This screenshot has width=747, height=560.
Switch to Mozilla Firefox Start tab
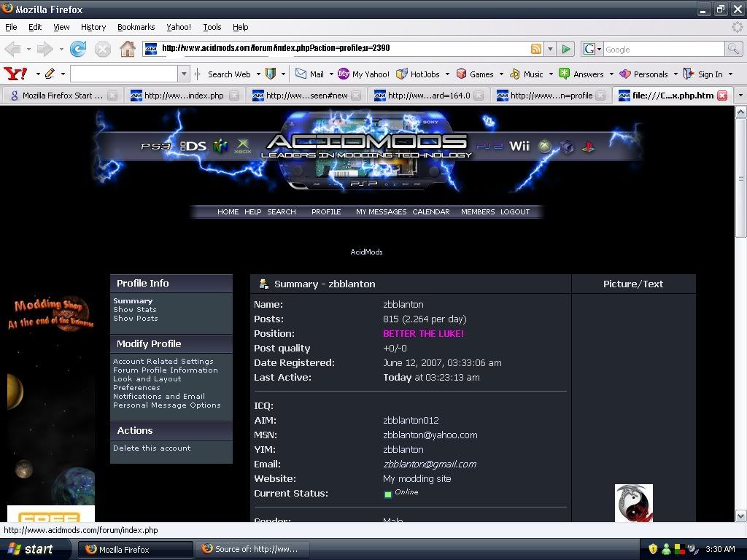[61, 96]
